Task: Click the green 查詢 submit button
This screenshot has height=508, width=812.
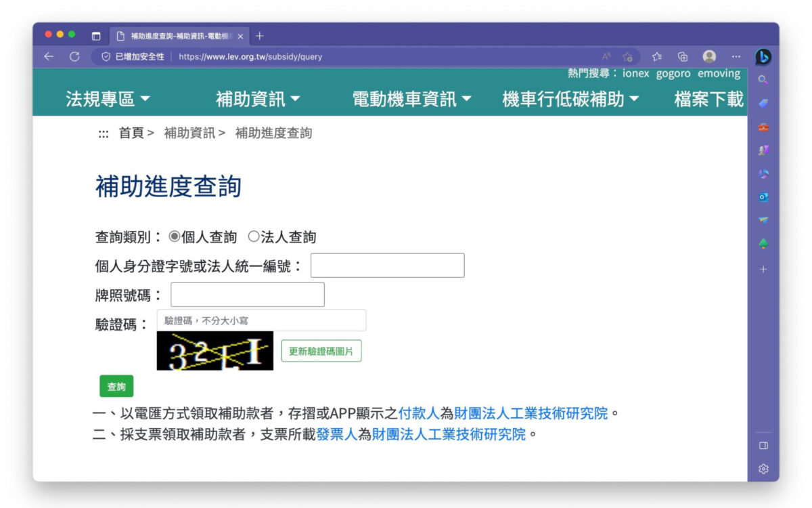Action: point(116,387)
